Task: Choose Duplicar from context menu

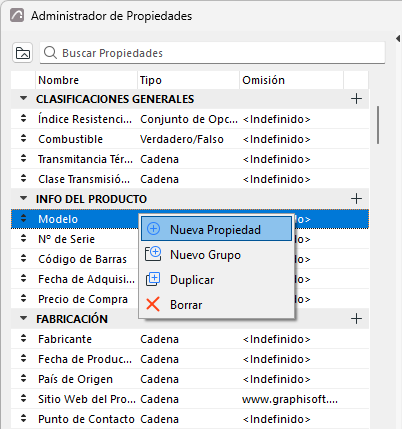Action: click(216, 280)
